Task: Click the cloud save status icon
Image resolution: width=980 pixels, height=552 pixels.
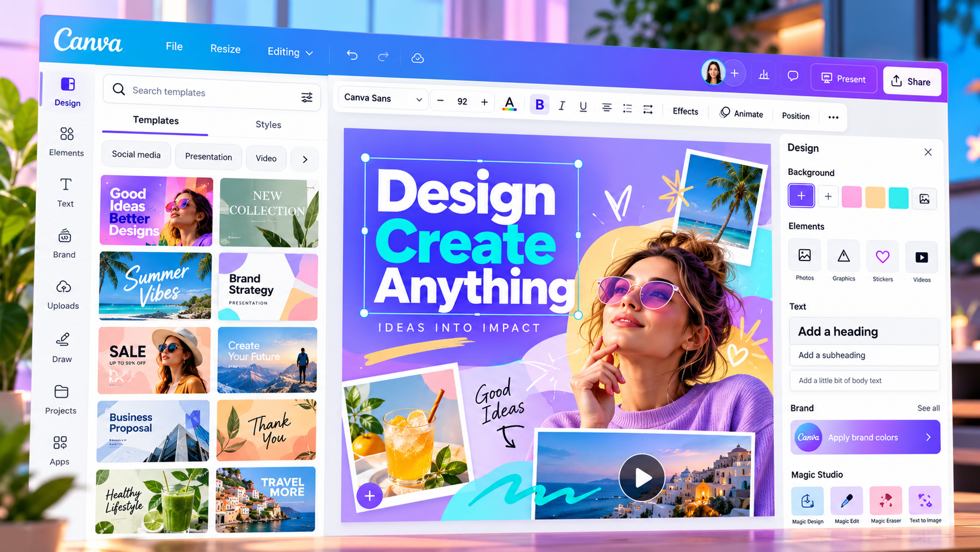Action: pos(417,58)
